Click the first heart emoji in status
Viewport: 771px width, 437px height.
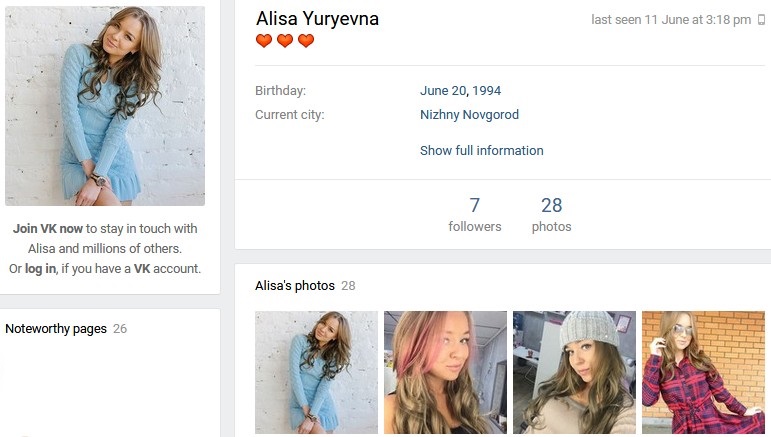[x=264, y=41]
